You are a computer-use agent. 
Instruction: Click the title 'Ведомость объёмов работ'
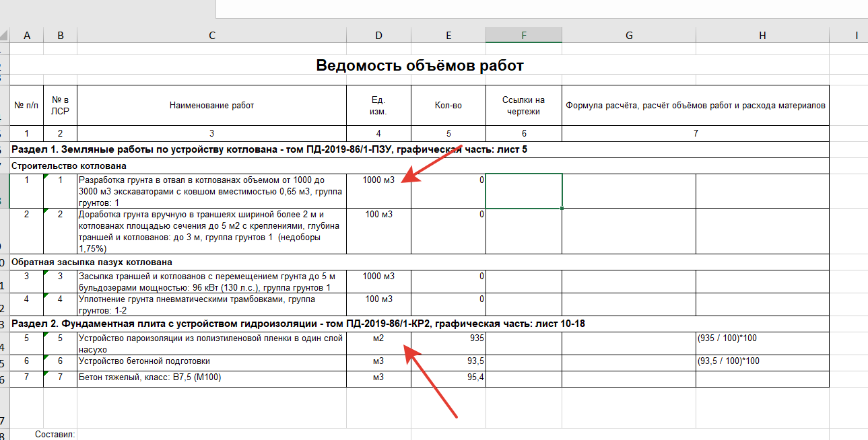click(x=420, y=65)
